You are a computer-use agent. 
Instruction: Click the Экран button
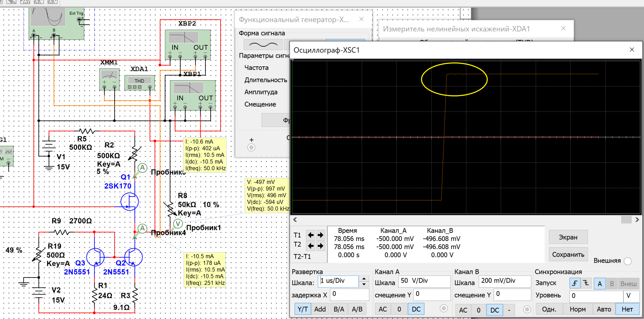pyautogui.click(x=568, y=237)
